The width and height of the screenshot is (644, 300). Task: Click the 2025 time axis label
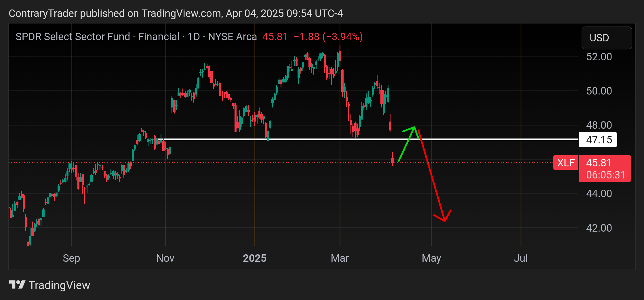(x=255, y=258)
